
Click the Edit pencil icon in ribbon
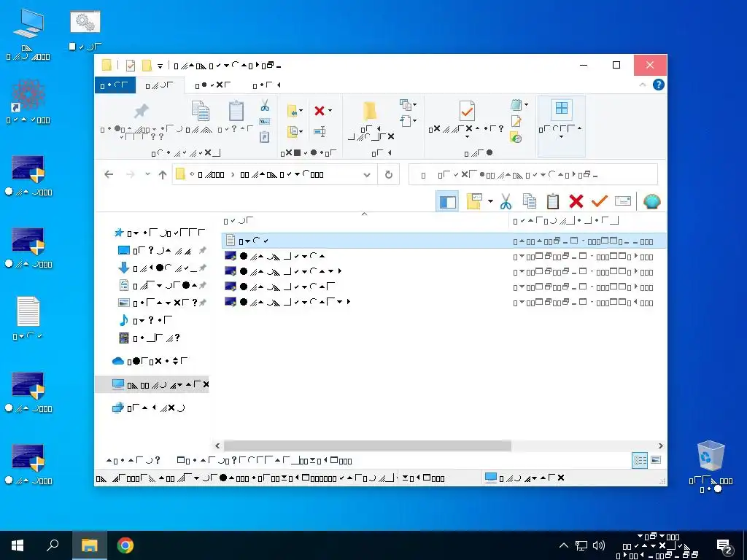click(516, 122)
